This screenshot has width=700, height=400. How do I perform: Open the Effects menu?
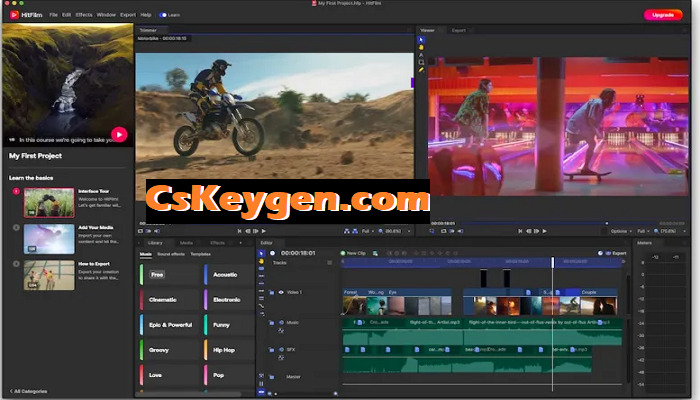[84, 15]
